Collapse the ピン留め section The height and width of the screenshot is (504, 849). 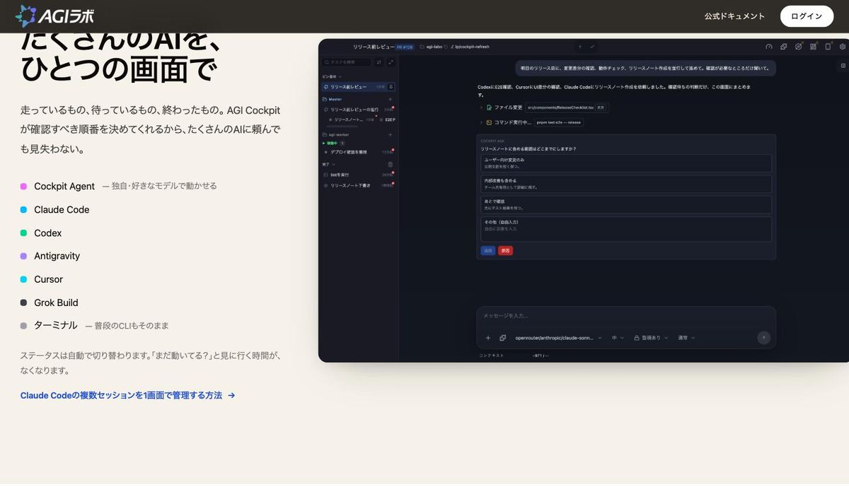tap(332, 76)
